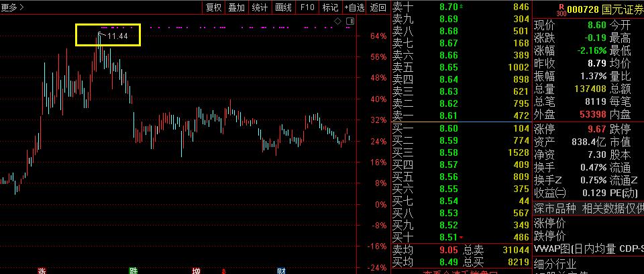Expand the 更多 menu in chart toolbar
This screenshot has height=274, width=644.
pos(12,7)
